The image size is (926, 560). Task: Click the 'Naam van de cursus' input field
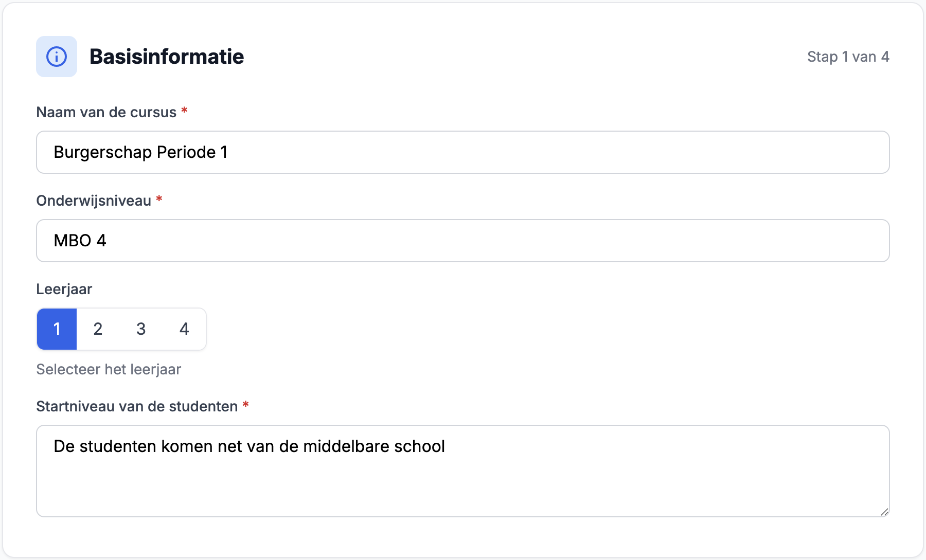pos(462,152)
